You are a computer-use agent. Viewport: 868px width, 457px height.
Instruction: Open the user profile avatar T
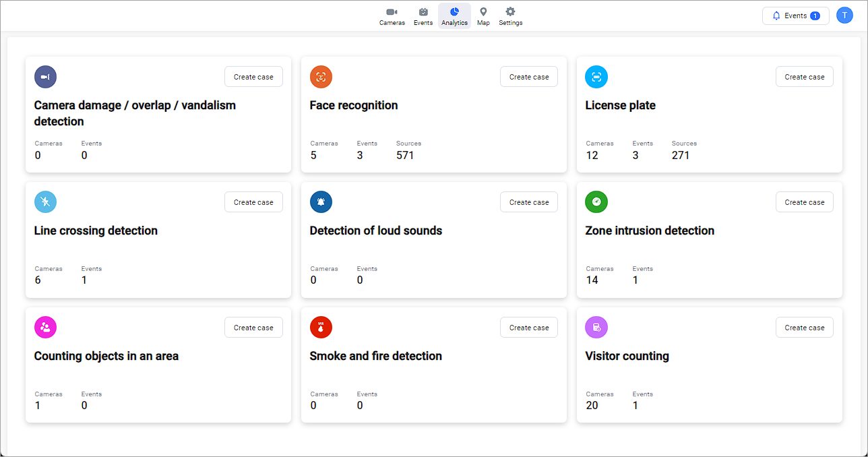click(x=844, y=16)
